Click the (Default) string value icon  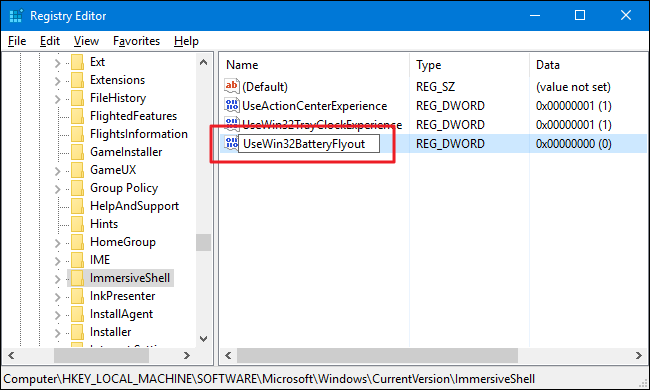(232, 86)
